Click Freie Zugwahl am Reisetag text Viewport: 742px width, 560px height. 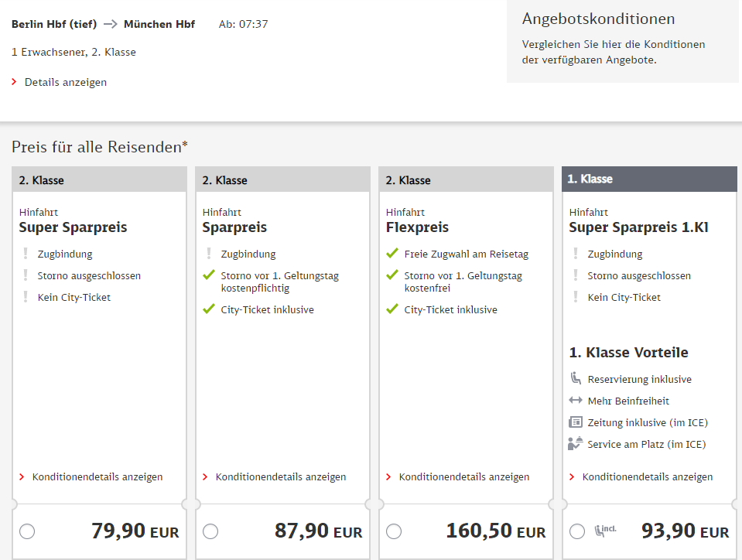tap(466, 254)
